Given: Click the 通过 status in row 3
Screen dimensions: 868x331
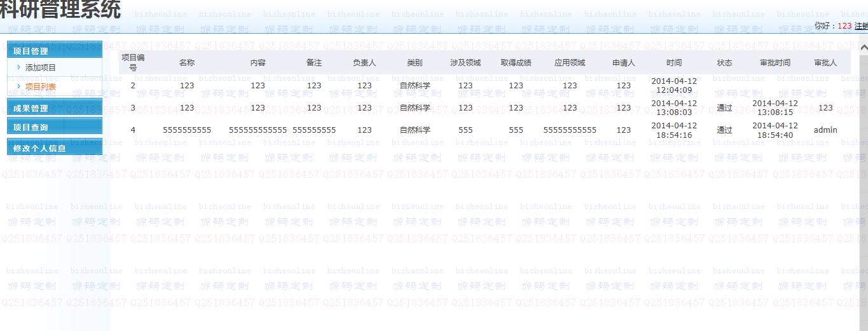Looking at the screenshot, I should 724,107.
